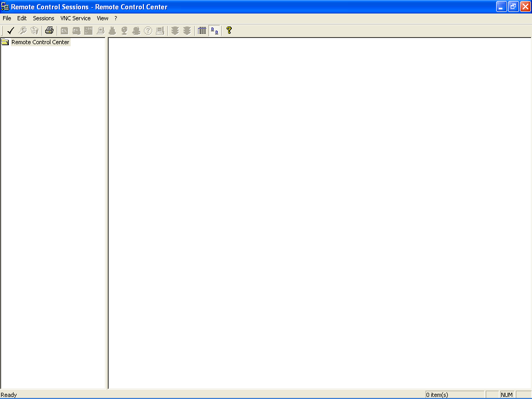Open the Sessions menu
This screenshot has width=532, height=399.
click(x=44, y=18)
